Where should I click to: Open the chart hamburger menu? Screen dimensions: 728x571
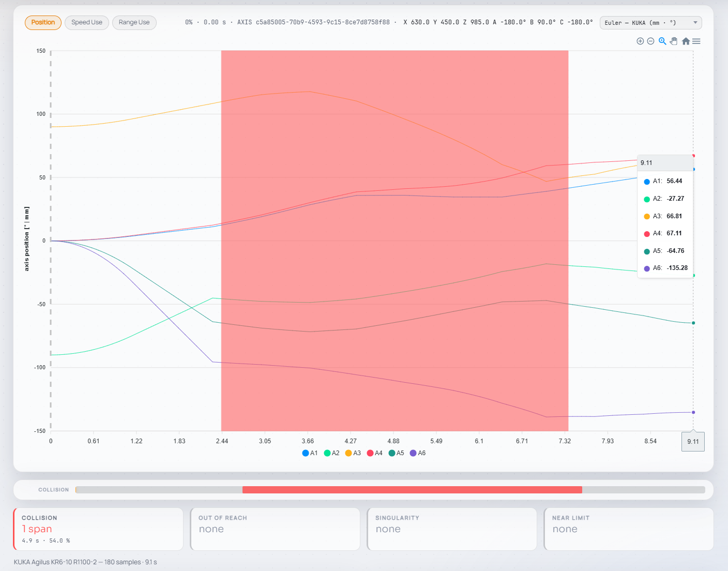click(696, 41)
